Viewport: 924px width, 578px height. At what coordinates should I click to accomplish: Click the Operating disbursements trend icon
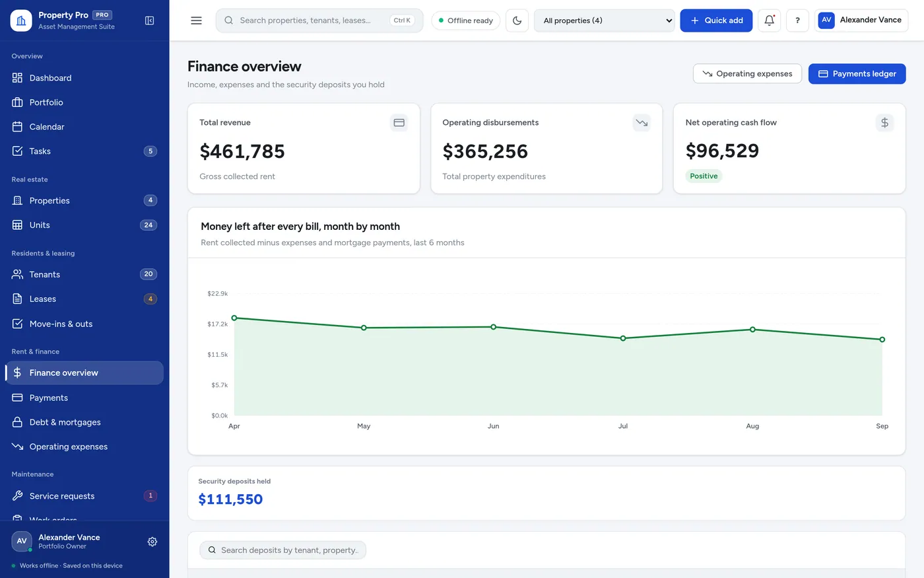point(642,123)
